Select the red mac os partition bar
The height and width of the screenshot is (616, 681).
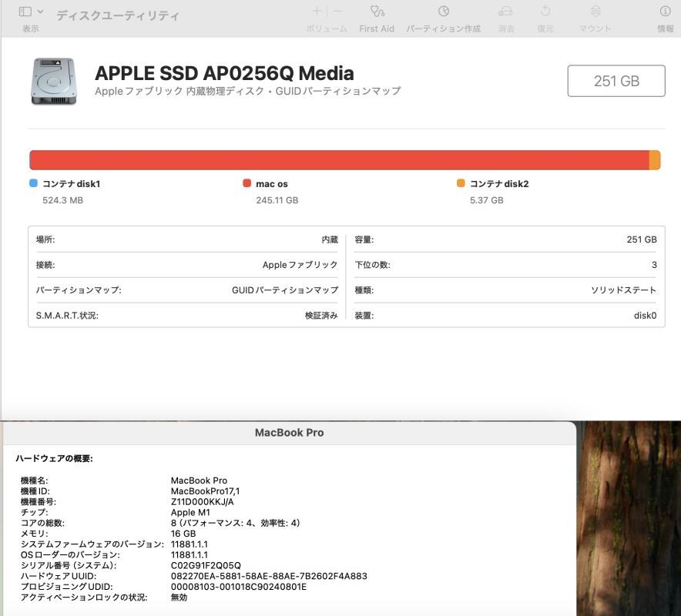tap(339, 160)
